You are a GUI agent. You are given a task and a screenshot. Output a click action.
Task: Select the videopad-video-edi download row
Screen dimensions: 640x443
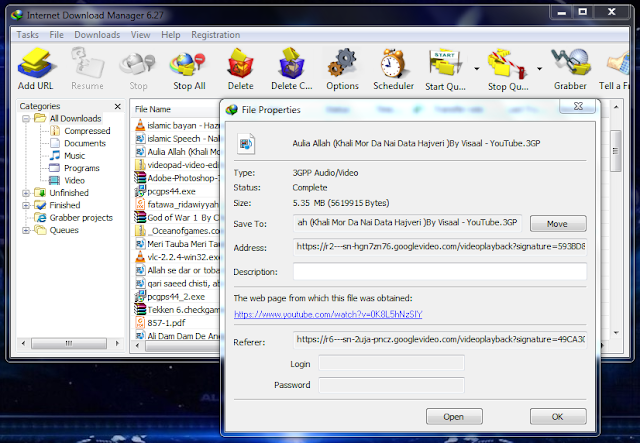(177, 165)
